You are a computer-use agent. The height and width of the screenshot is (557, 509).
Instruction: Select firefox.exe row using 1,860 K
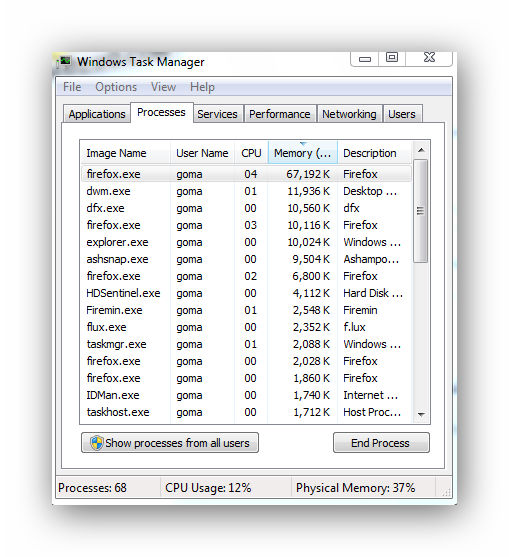pos(246,378)
